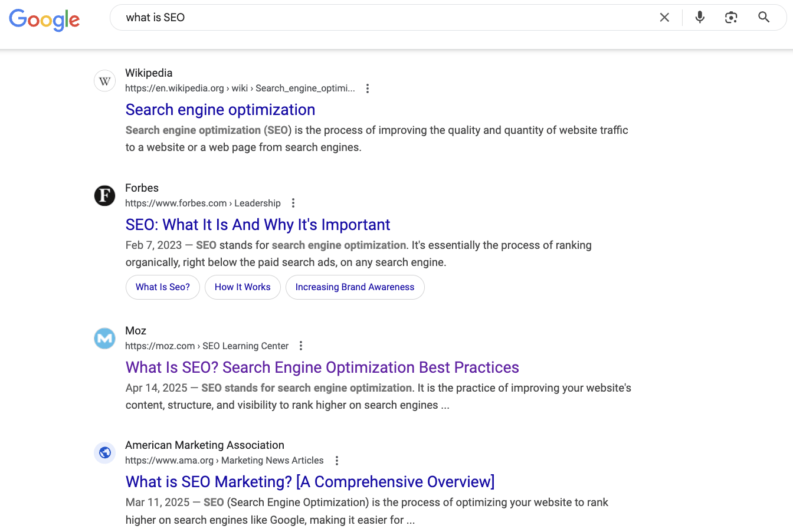
Task: Open more options for Forbes result
Action: tap(293, 203)
